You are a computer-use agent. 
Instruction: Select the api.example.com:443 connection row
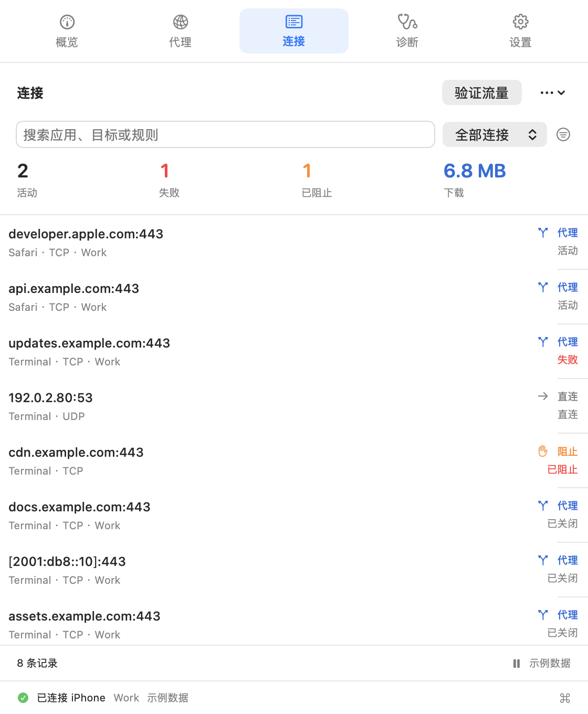pos(294,297)
